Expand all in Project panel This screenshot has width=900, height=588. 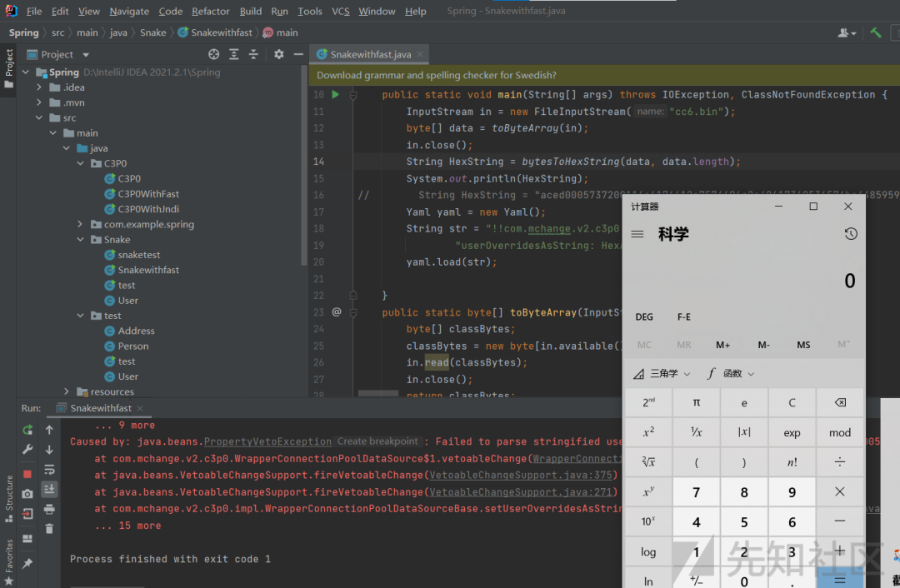(x=233, y=54)
